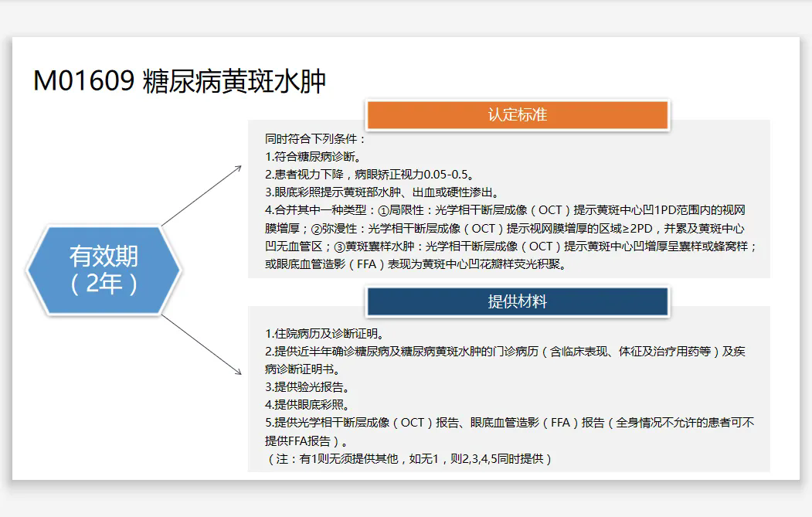The width and height of the screenshot is (812, 517).
Task: Select the dark blue 提供材料 banner
Action: [x=517, y=301]
